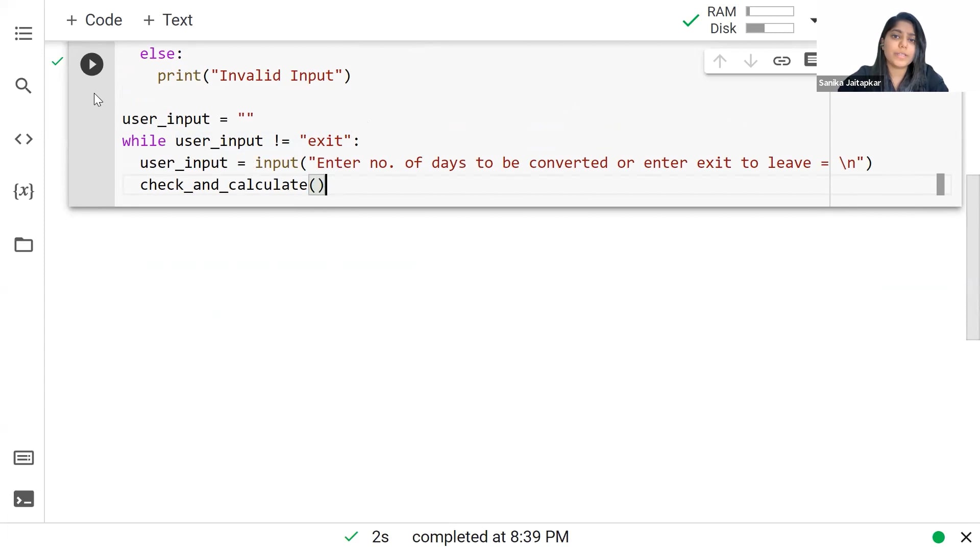The height and width of the screenshot is (551, 980).
Task: Run the code cell
Action: 92,64
